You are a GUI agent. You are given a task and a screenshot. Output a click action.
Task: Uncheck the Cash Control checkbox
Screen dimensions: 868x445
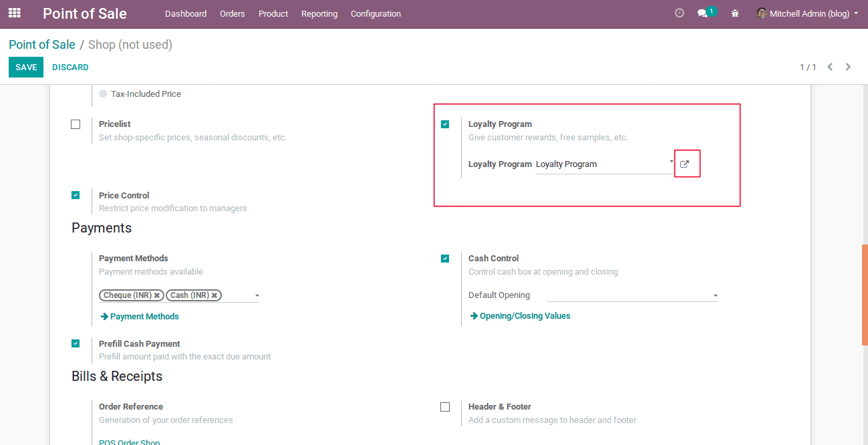point(445,259)
